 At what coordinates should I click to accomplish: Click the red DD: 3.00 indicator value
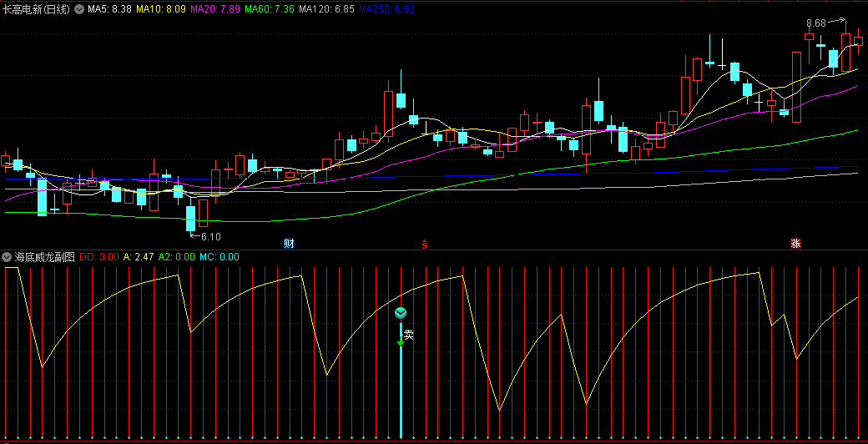(99, 257)
